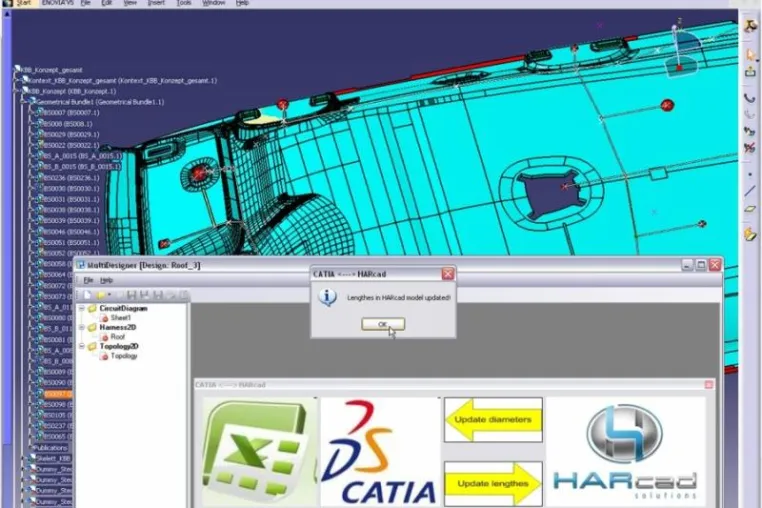Viewport: 762px width, 508px height.
Task: Click the Update diameters arrow button
Action: pyautogui.click(x=493, y=420)
